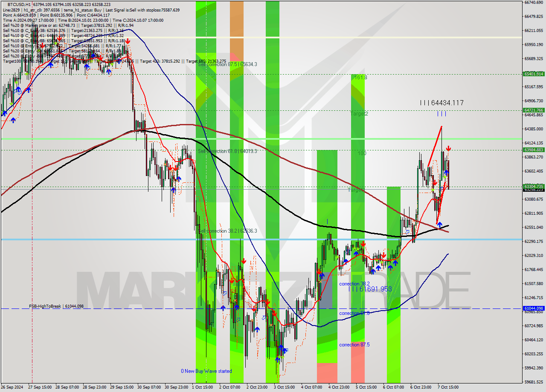Click the '30 Sep 23:00' time label

[177, 387]
